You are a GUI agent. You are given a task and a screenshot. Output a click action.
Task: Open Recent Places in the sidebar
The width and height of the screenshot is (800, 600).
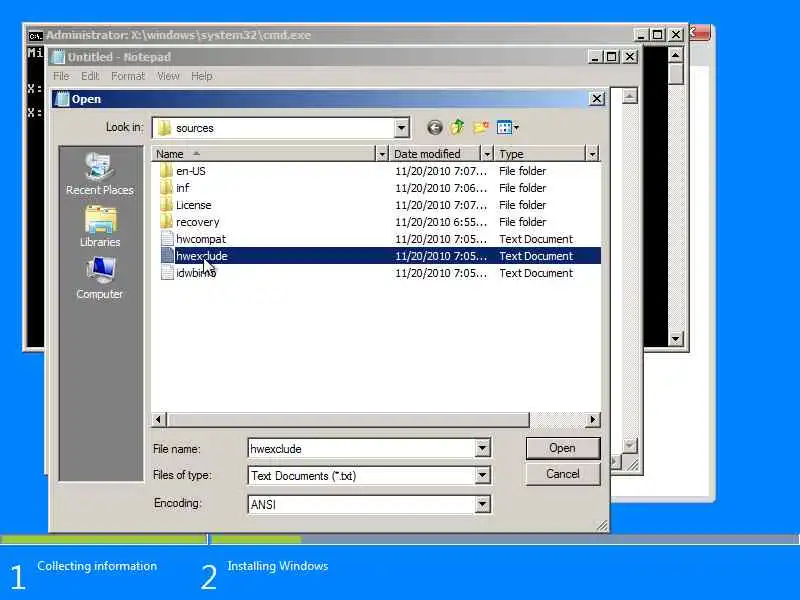(99, 174)
